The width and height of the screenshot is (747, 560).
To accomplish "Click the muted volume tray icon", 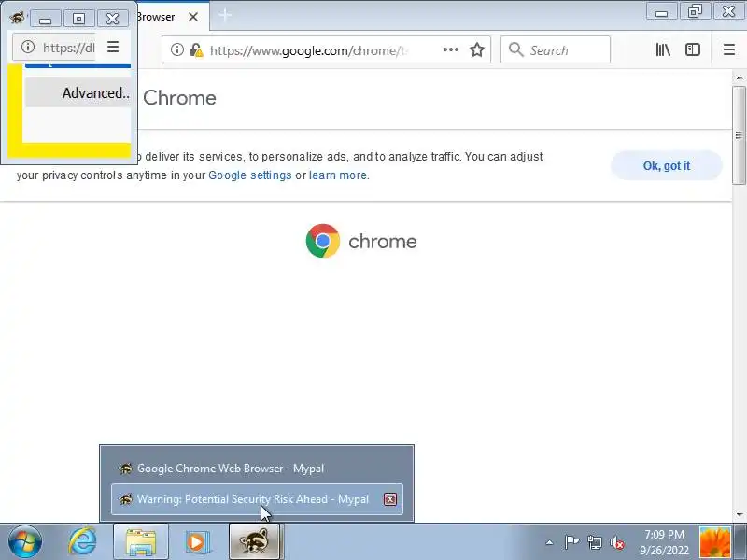I will [x=617, y=542].
